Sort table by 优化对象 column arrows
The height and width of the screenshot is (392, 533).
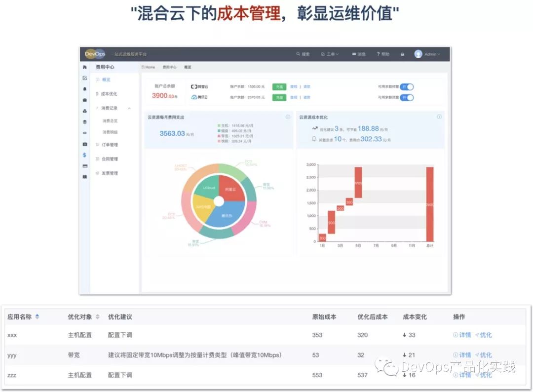coord(98,316)
